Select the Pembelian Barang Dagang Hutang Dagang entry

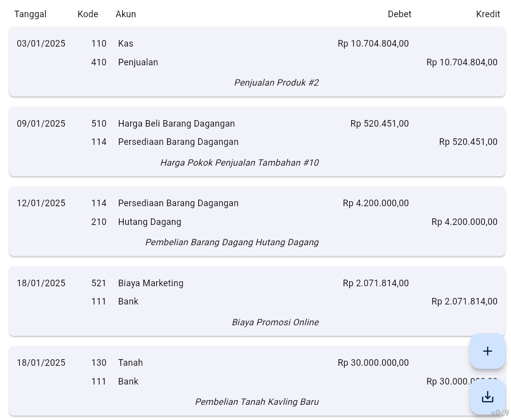pos(232,242)
